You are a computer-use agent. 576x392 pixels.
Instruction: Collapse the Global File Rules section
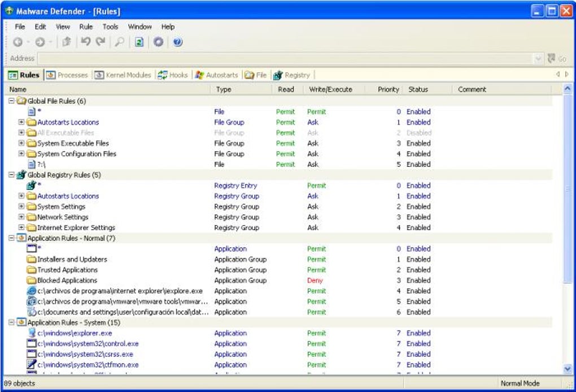click(11, 101)
